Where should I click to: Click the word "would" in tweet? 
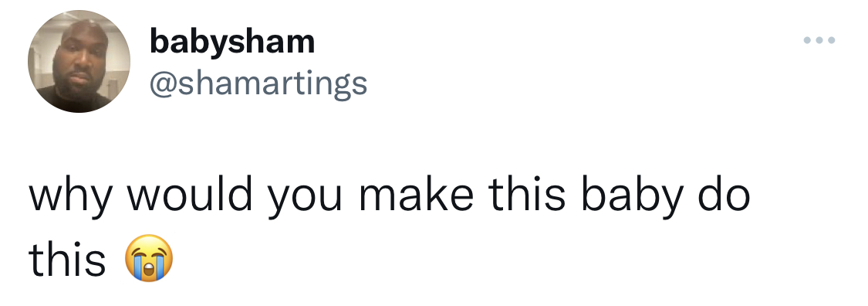pos(189,195)
